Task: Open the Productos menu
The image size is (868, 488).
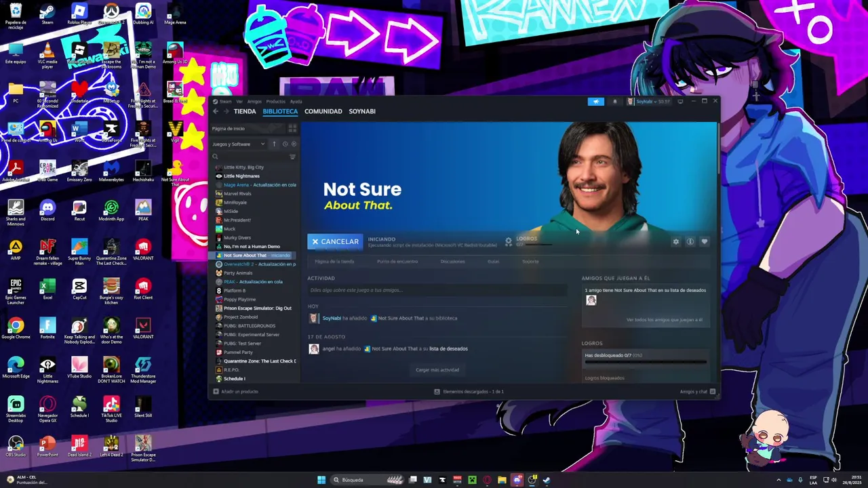Action: pos(275,102)
